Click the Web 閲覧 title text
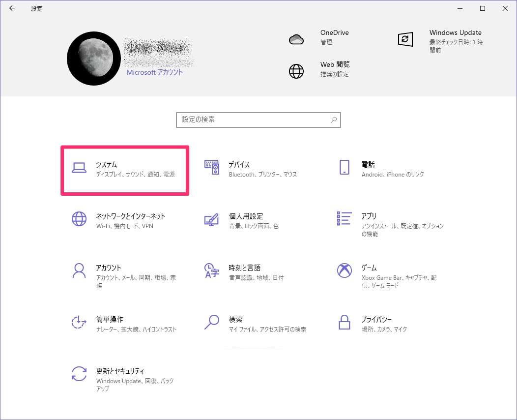The height and width of the screenshot is (420, 517). coord(335,64)
